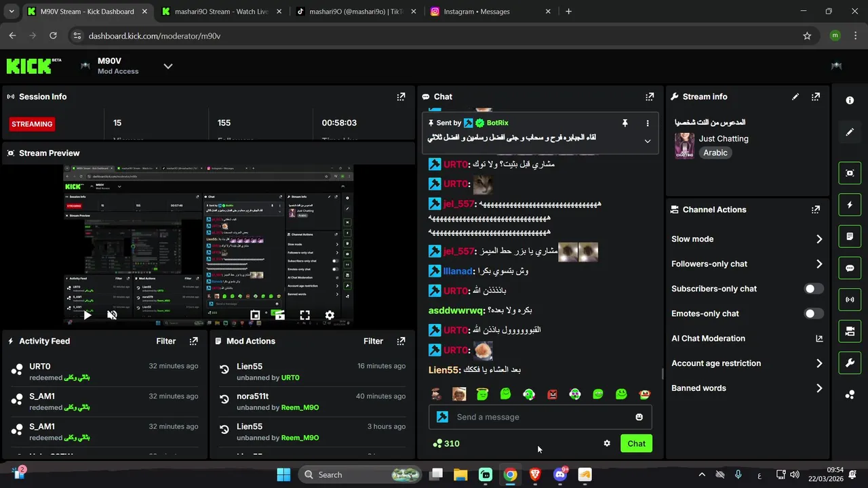Viewport: 868px width, 488px height.
Task: Open the Just Chatting category thumbnail
Action: tap(684, 146)
